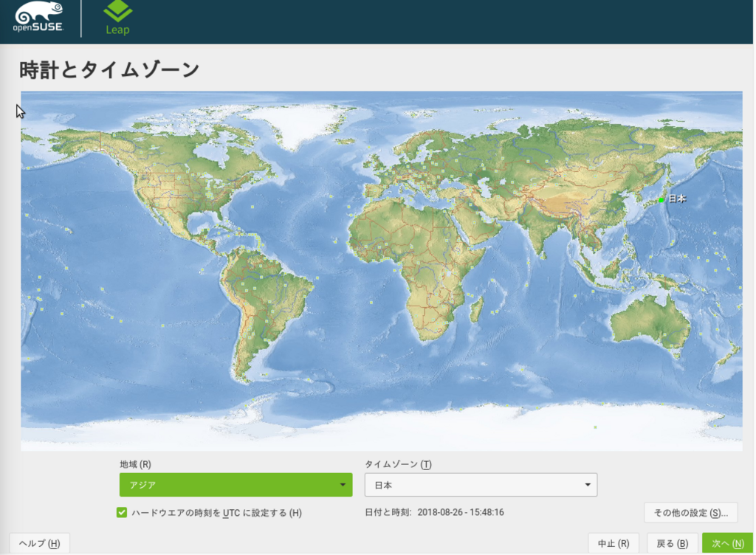The width and height of the screenshot is (756, 555).
Task: Click the 中止 (R) abort button
Action: (x=614, y=543)
